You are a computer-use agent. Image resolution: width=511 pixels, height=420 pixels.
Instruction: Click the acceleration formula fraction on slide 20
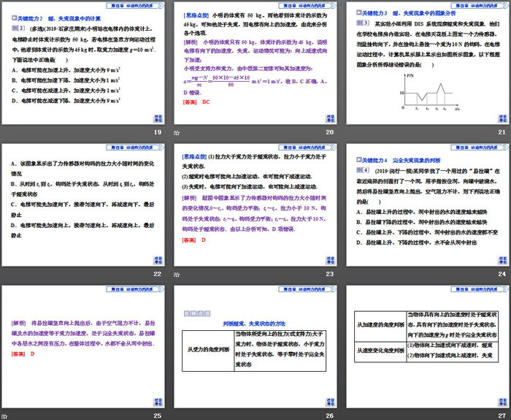pyautogui.click(x=217, y=81)
